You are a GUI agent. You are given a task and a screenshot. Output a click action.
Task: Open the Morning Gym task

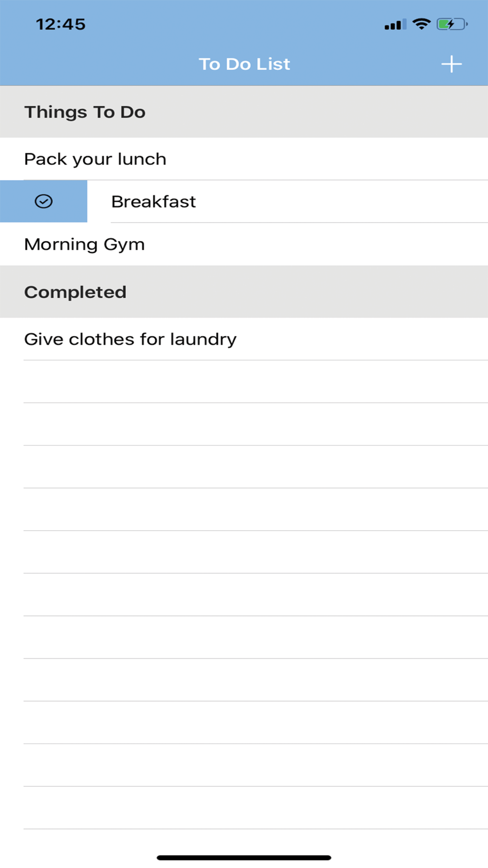click(244, 244)
